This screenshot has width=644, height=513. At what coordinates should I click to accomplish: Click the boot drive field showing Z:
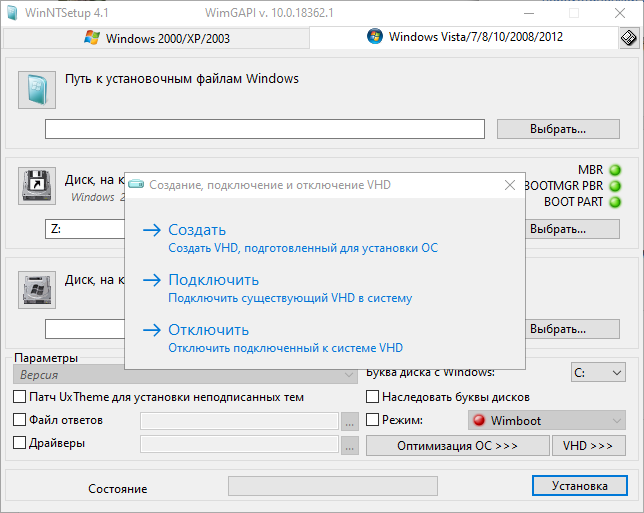[85, 229]
